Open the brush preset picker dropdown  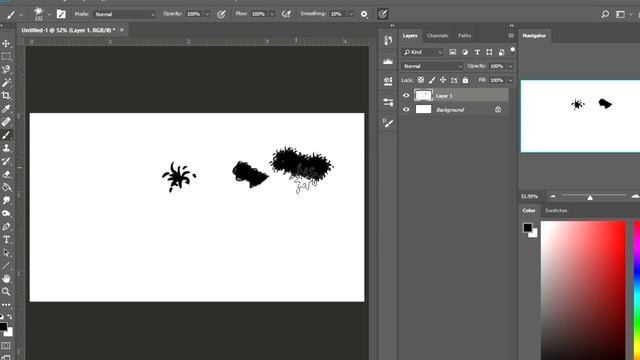(x=49, y=14)
